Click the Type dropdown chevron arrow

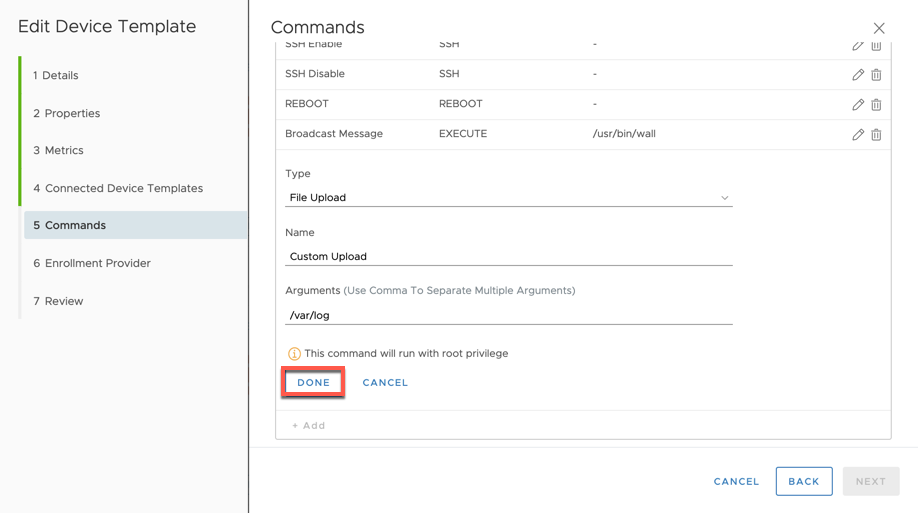click(x=724, y=198)
